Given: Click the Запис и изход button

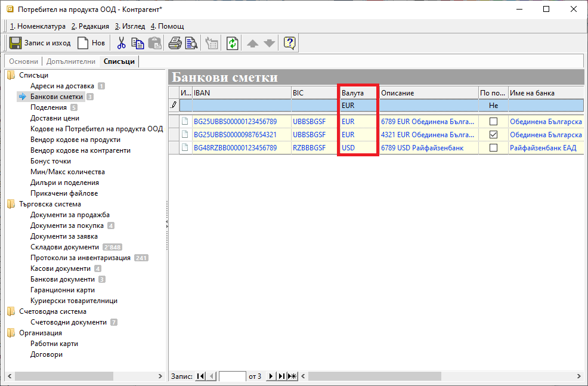Looking at the screenshot, I should click(x=40, y=43).
